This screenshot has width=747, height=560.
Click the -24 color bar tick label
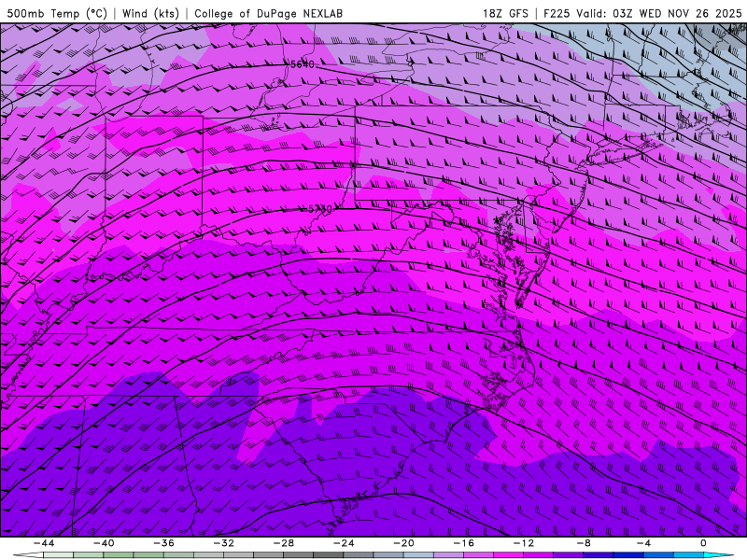pos(344,543)
